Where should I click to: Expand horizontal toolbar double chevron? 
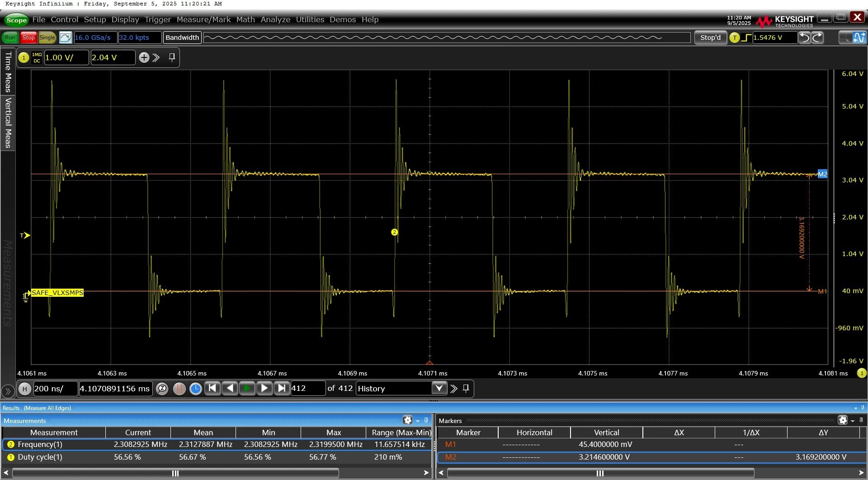pyautogui.click(x=454, y=389)
